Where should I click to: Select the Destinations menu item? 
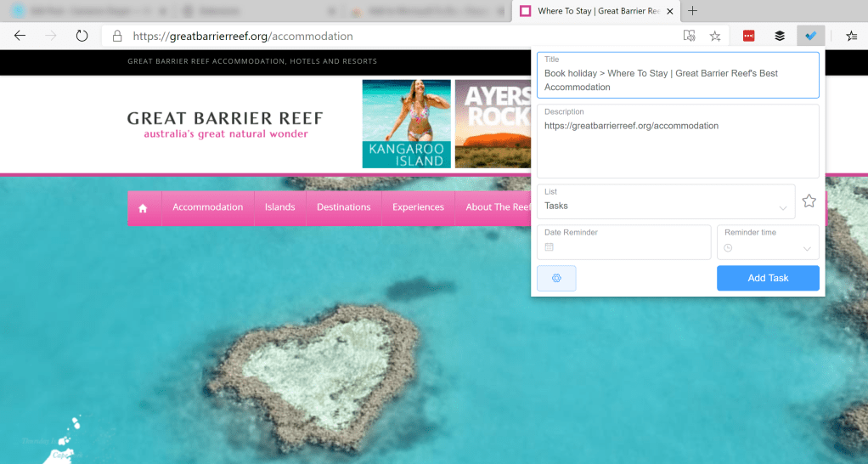[343, 207]
